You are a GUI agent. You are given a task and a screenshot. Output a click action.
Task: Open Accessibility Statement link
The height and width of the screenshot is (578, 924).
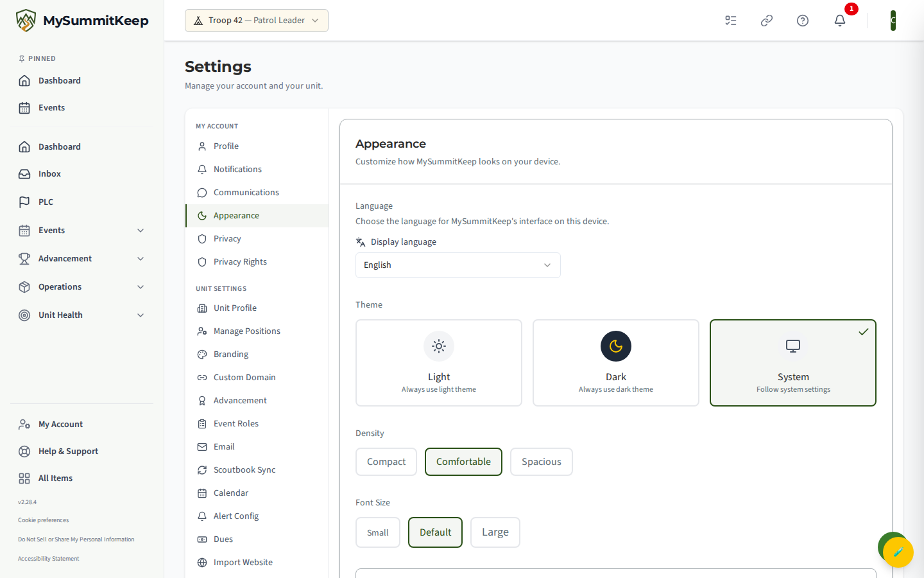coord(49,559)
